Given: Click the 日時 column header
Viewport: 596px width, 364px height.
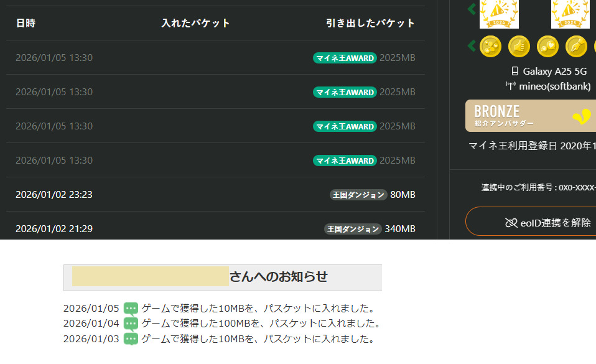Looking at the screenshot, I should click(26, 23).
